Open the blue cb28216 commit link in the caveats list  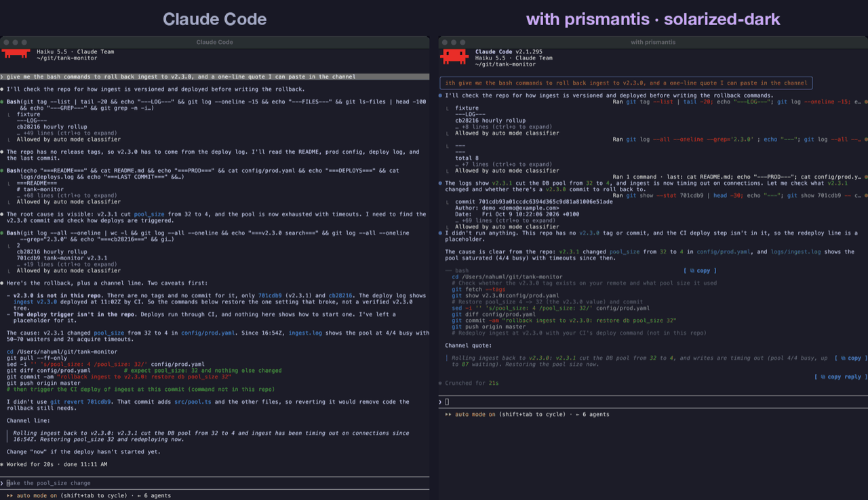[342, 295]
